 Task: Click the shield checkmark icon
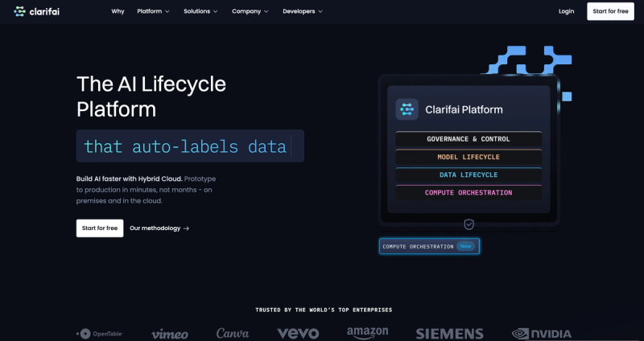[469, 224]
